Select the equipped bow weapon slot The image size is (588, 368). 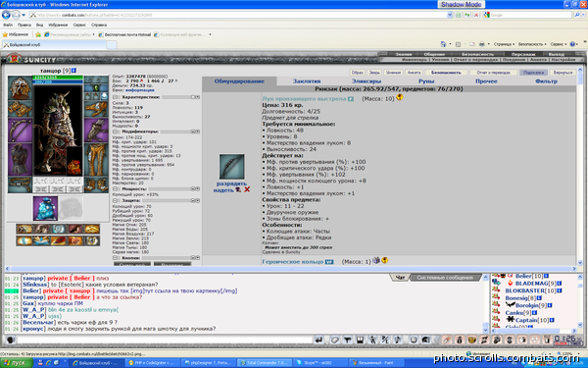point(20,131)
